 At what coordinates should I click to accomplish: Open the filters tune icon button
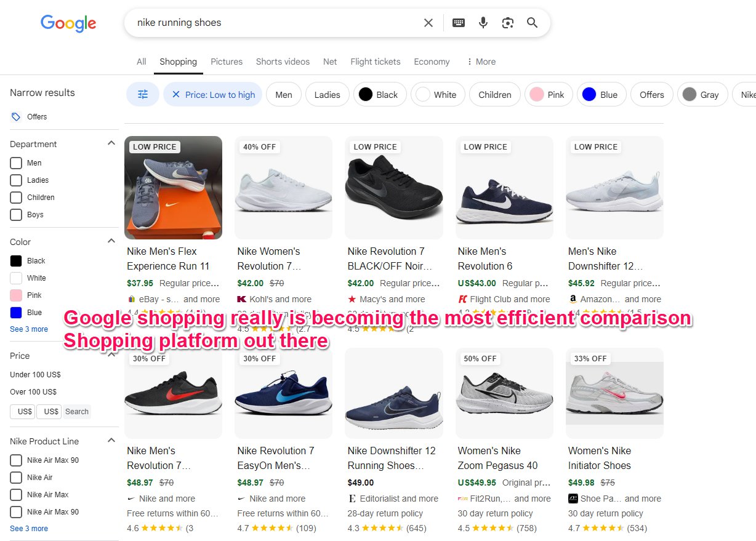pos(143,95)
